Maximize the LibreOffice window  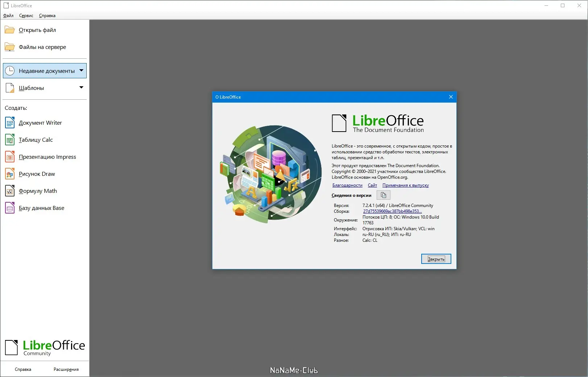tap(563, 5)
